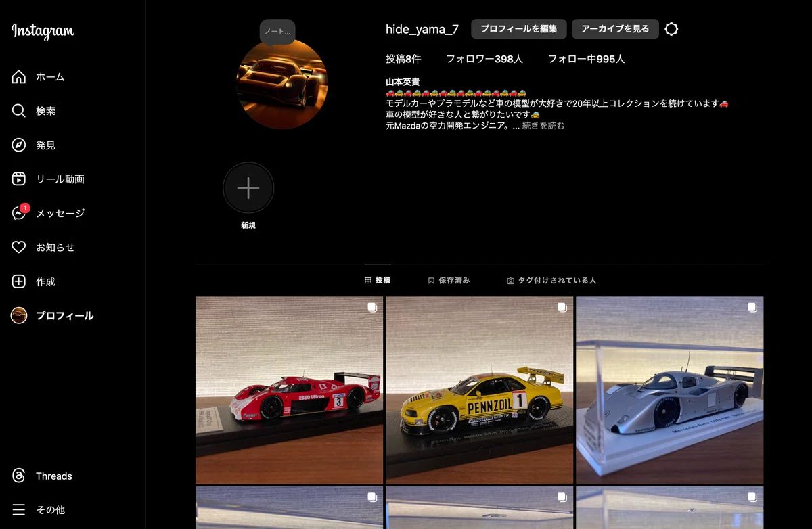This screenshot has width=812, height=529.
Task: Open the お知らせ heart icon
Action: click(x=19, y=248)
